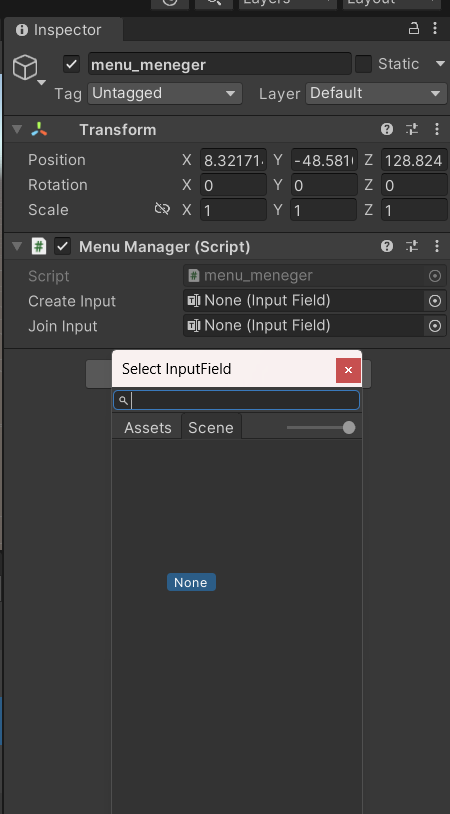Open Transform component presets icon

[x=412, y=129]
